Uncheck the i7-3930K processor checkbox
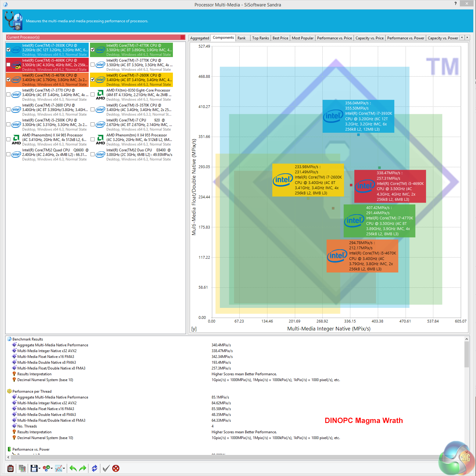This screenshot has width=476, height=476. [9, 50]
